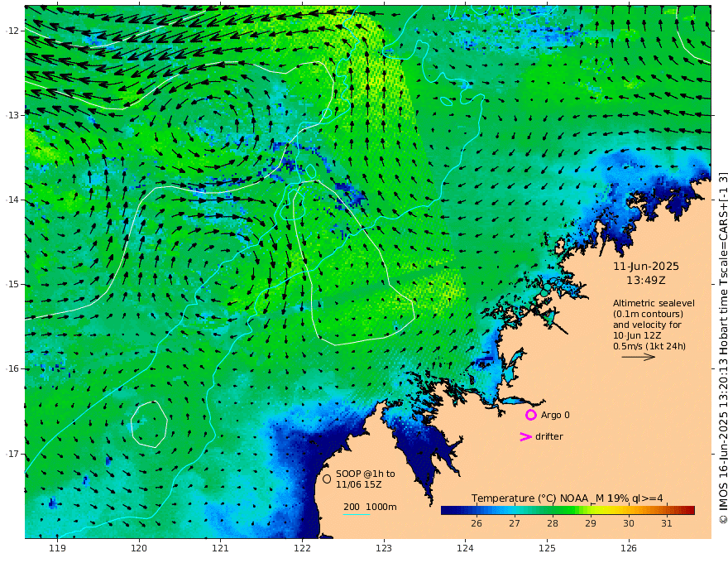Click the -14 latitude axis label
Viewport: 728px width, 563px height.
coord(12,200)
